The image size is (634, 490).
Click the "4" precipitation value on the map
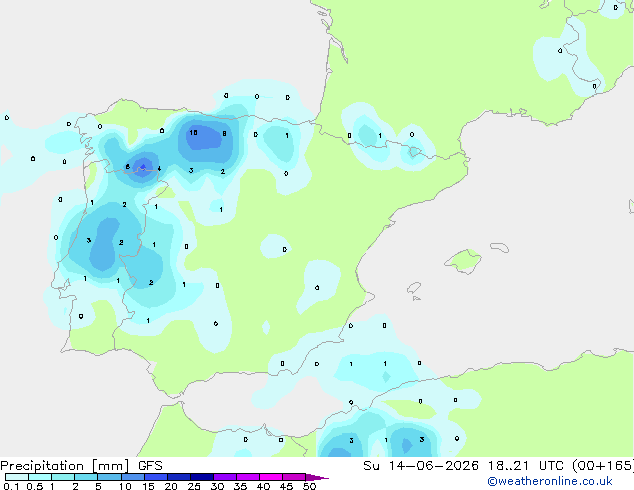159,169
